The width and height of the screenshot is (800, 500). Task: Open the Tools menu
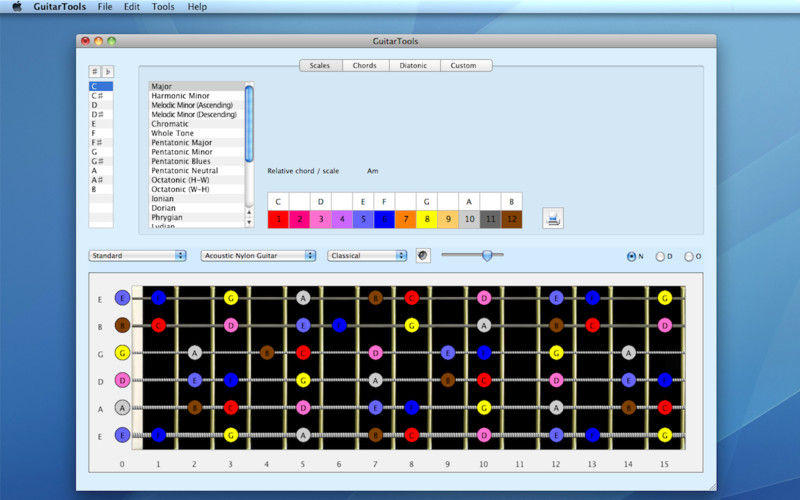pos(163,7)
